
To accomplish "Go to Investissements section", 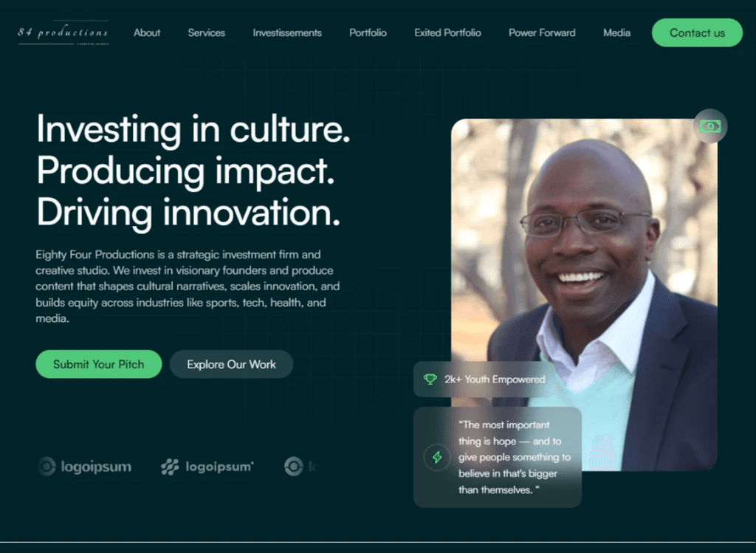I will (x=287, y=32).
